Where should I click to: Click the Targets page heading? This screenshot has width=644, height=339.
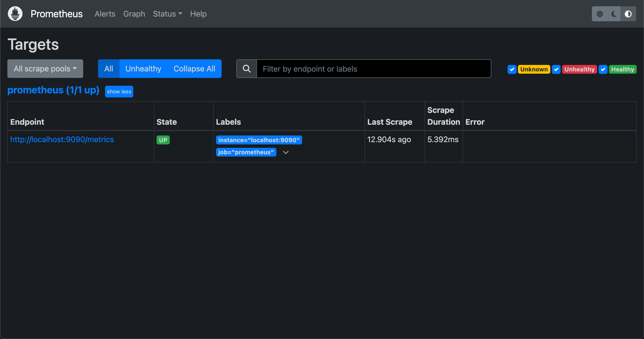coord(33,45)
